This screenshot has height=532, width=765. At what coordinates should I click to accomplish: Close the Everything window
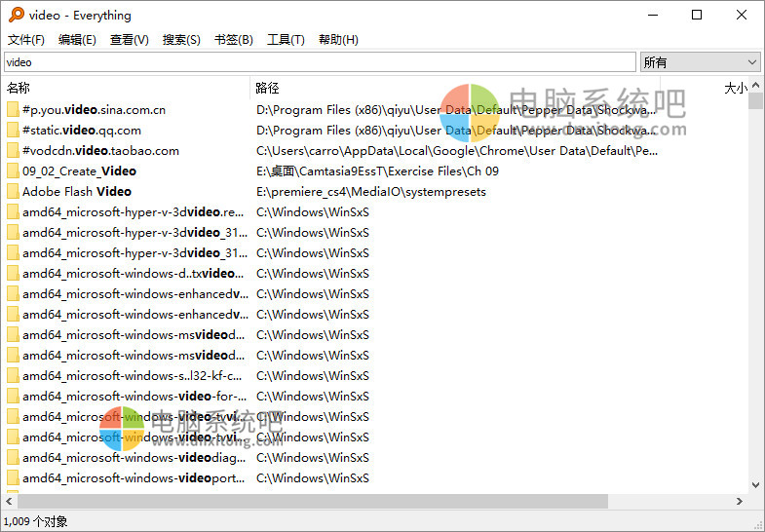[742, 15]
